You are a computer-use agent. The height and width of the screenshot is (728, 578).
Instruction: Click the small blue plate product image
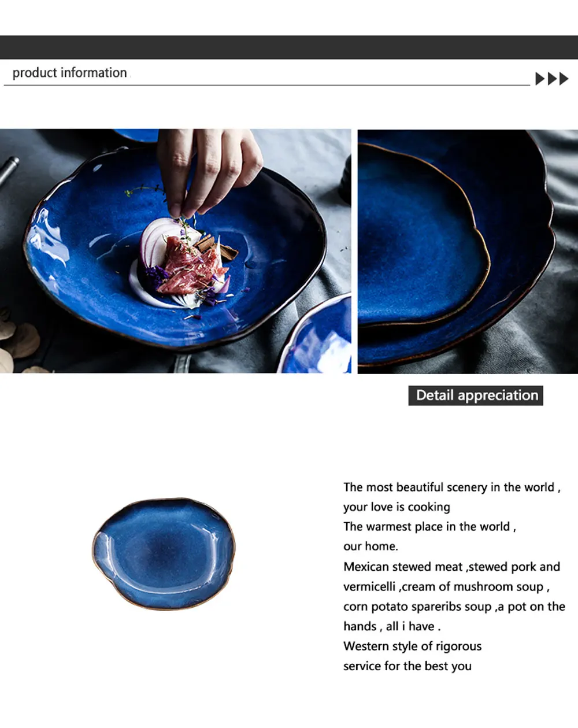(164, 554)
